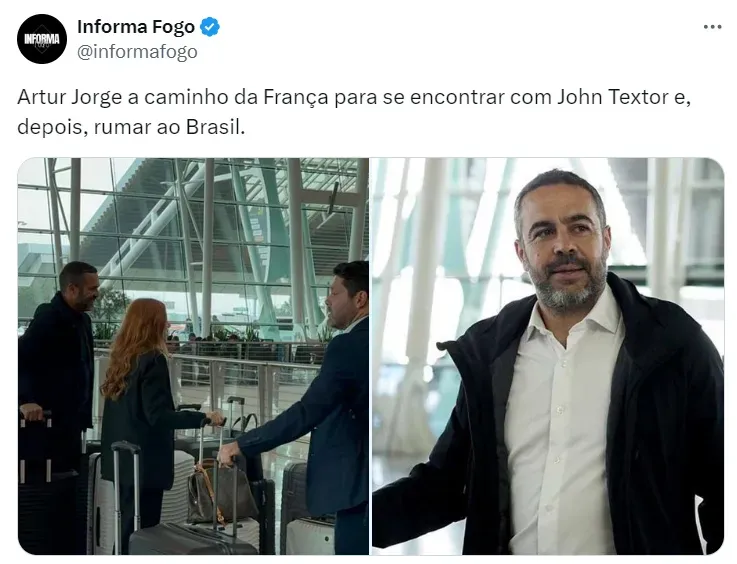Open the left airport terminal photo
The image size is (737, 564).
[x=193, y=356]
